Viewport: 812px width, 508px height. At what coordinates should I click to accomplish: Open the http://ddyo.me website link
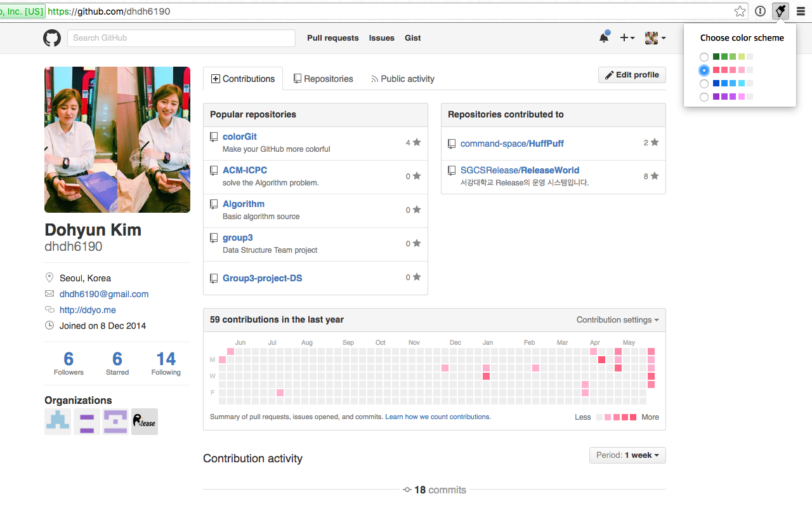tap(88, 310)
